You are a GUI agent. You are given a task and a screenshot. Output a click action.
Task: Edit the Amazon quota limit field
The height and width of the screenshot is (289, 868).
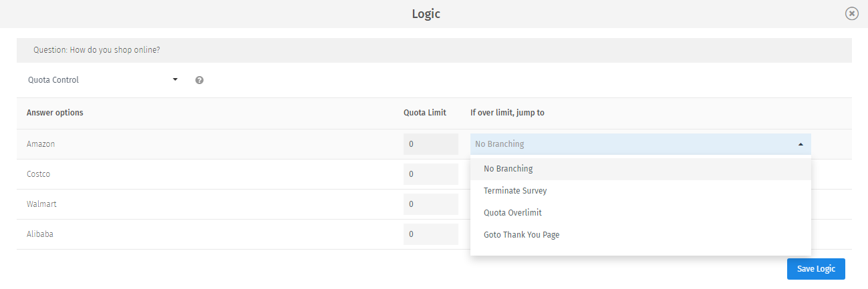(430, 144)
